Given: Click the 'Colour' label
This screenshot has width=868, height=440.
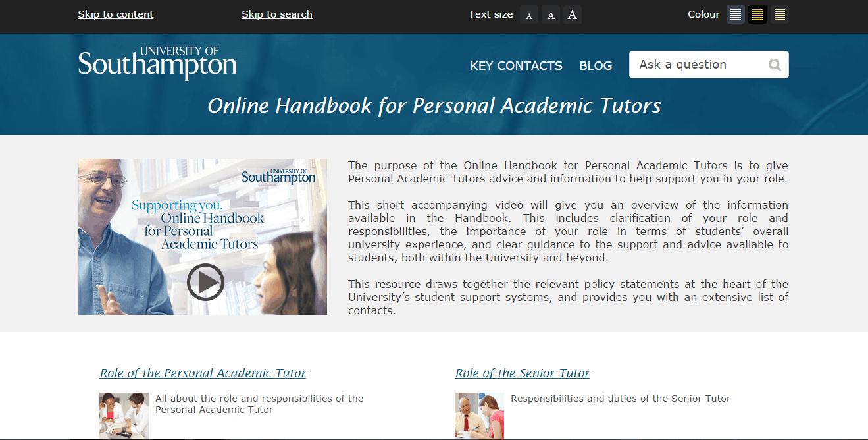Looking at the screenshot, I should coord(704,14).
